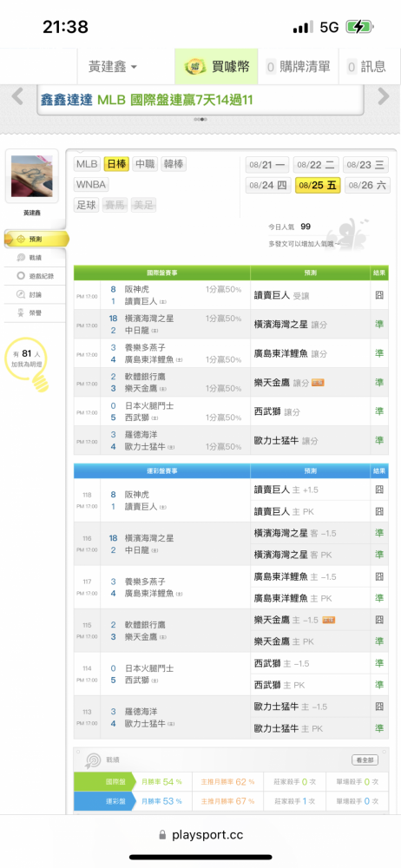Choose date 08/25 五
Image resolution: width=401 pixels, height=868 pixels.
tap(318, 186)
